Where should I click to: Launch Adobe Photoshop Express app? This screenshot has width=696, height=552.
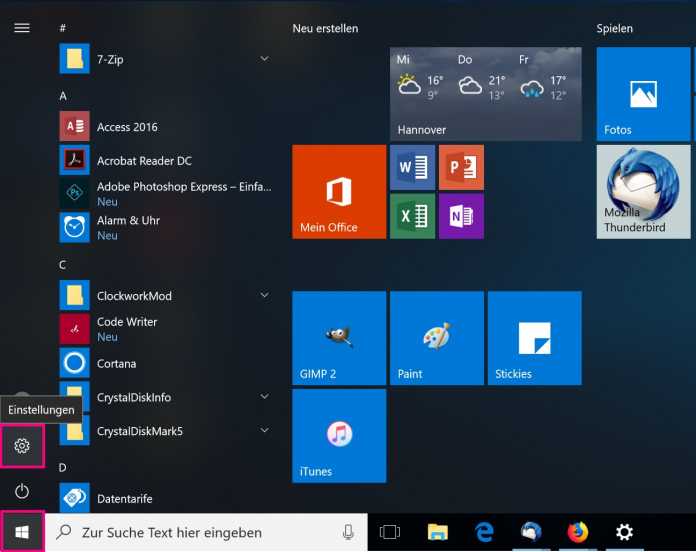[166, 194]
